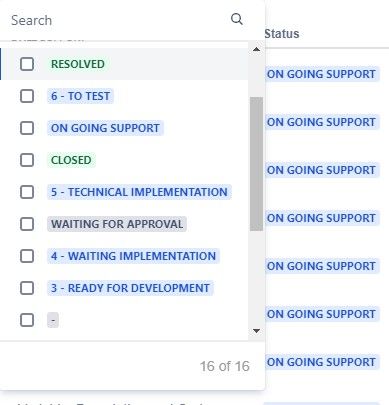
Task: Tick the 6 - TO TEST checkbox
Action: pyautogui.click(x=27, y=96)
